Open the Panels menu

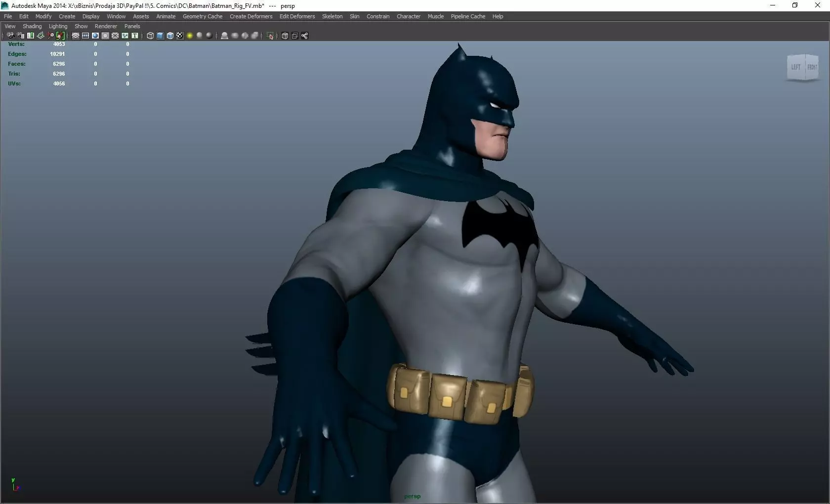coord(132,26)
